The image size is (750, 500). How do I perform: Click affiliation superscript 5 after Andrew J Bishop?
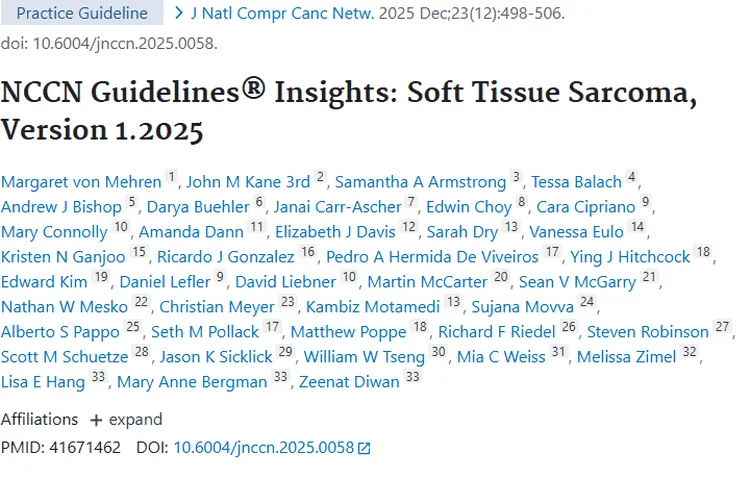(x=131, y=203)
